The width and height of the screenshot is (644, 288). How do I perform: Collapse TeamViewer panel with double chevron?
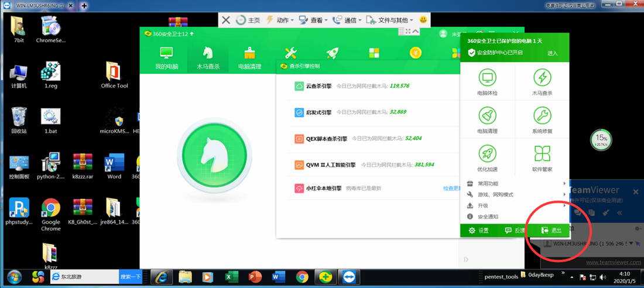coord(619,212)
